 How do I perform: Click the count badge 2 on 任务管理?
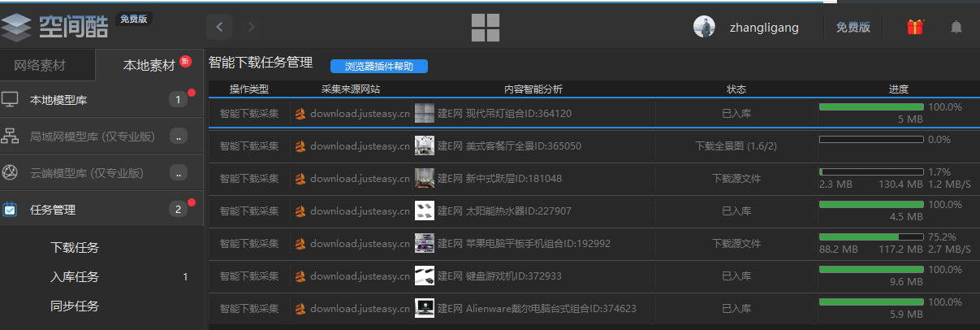tap(179, 209)
